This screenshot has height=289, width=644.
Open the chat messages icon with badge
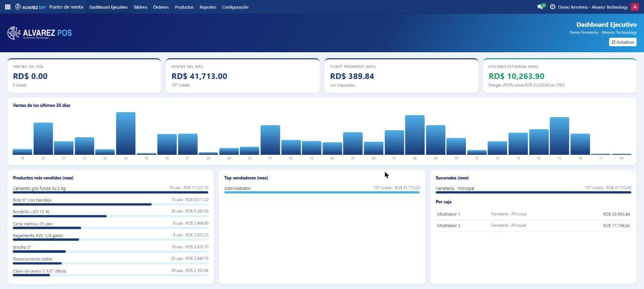pyautogui.click(x=541, y=7)
